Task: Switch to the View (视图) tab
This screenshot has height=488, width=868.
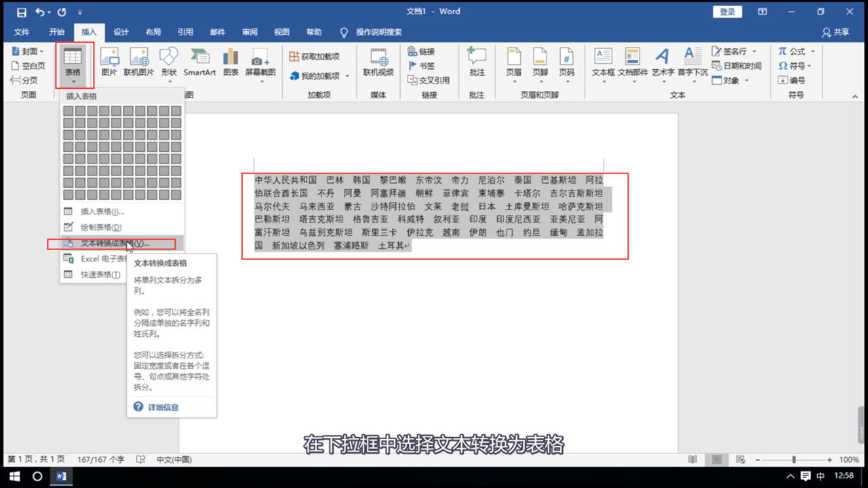Action: (x=281, y=32)
